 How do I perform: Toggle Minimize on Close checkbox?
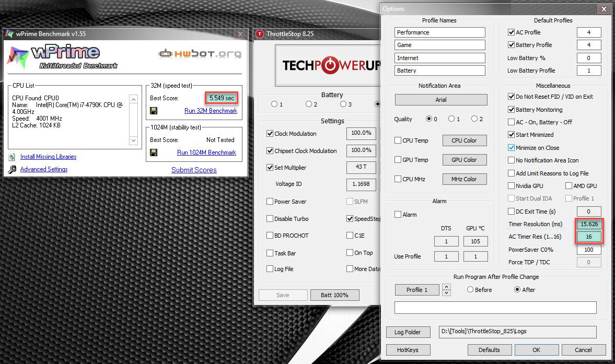click(511, 148)
